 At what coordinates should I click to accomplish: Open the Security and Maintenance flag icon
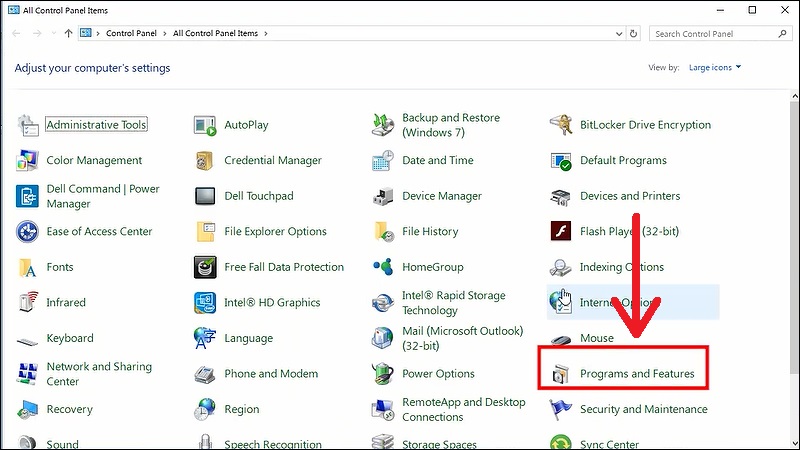tap(561, 410)
